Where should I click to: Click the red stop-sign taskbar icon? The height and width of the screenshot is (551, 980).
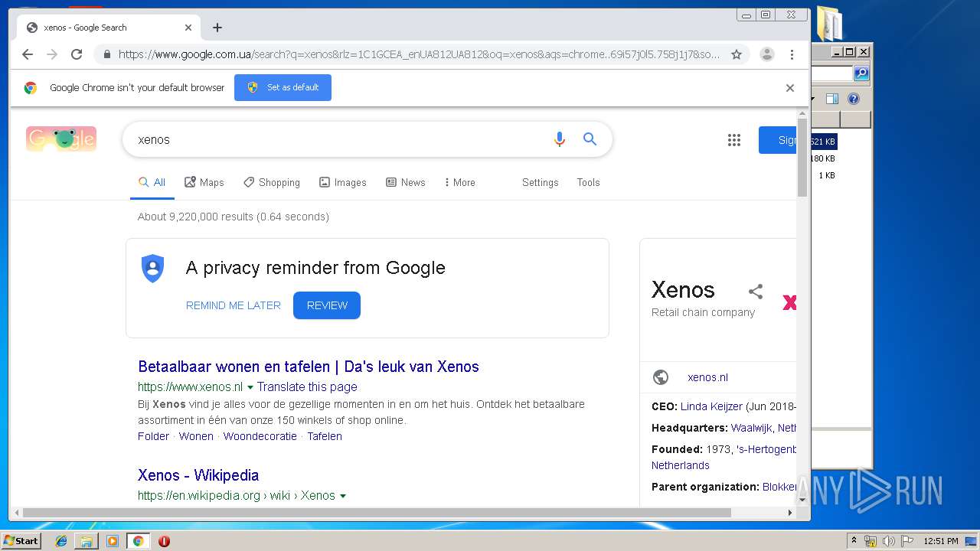pos(164,541)
